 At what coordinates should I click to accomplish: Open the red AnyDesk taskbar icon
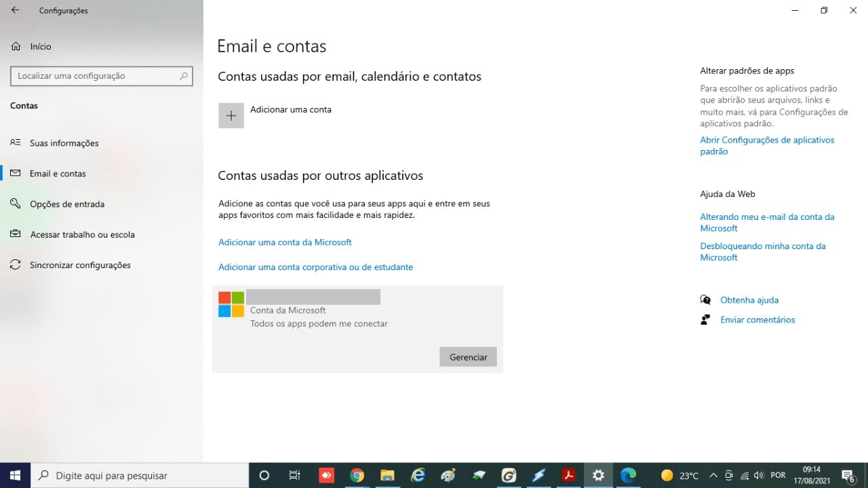326,476
